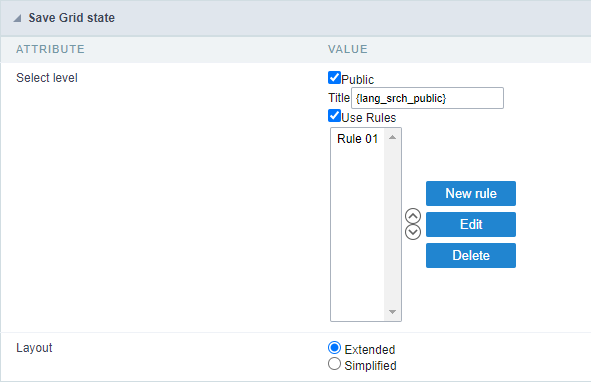Collapse the Save Grid state section triangle
Screen dimensions: 591x382
(x=17, y=18)
